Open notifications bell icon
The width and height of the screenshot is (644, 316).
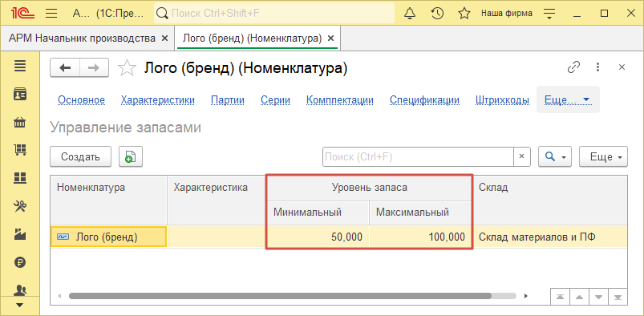[410, 14]
